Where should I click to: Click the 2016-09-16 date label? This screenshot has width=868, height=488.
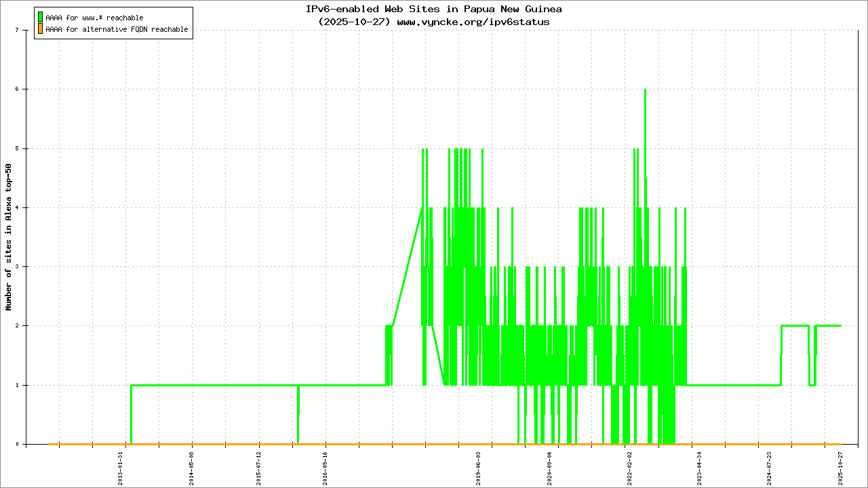tap(325, 465)
